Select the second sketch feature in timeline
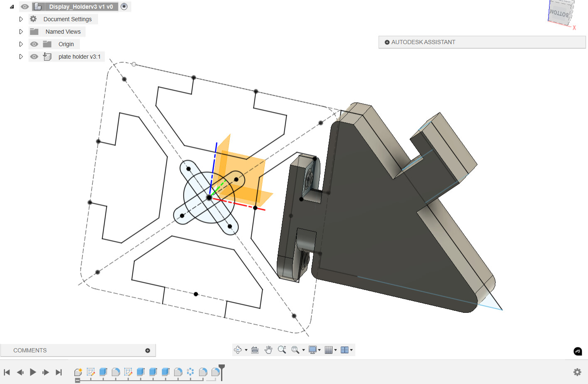This screenshot has height=384, width=588. point(128,372)
